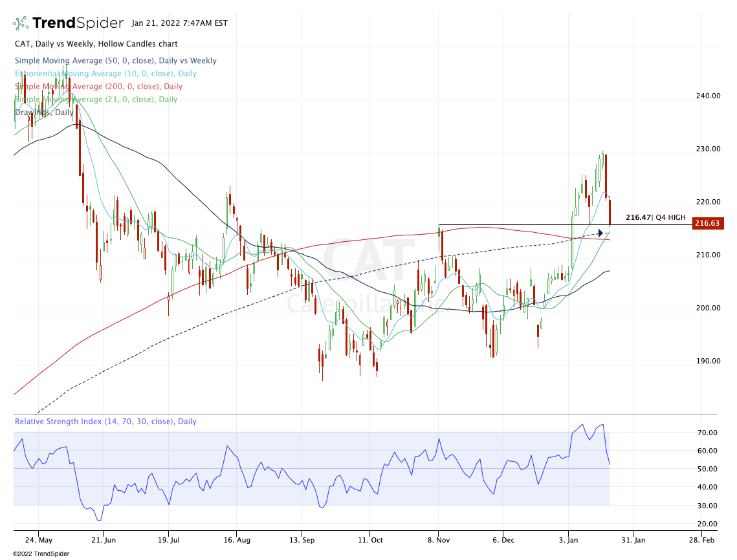Click the TrendSpider brand name

click(78, 23)
